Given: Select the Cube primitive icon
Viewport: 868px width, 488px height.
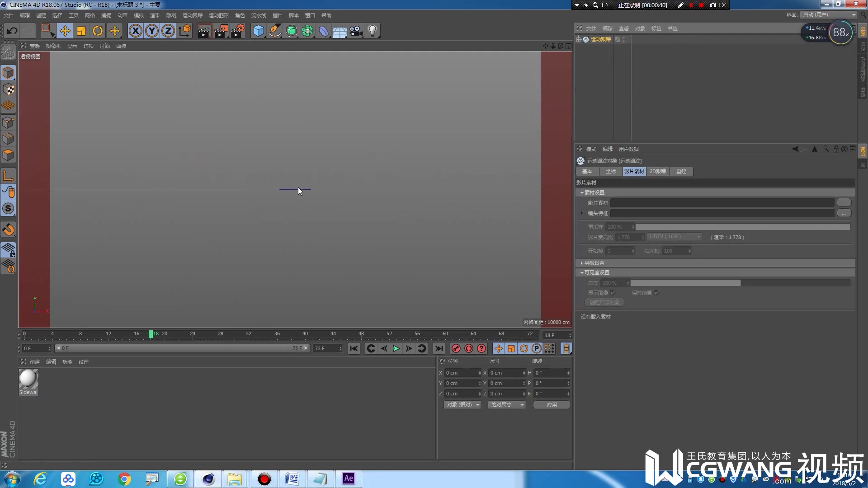Looking at the screenshot, I should (x=258, y=31).
